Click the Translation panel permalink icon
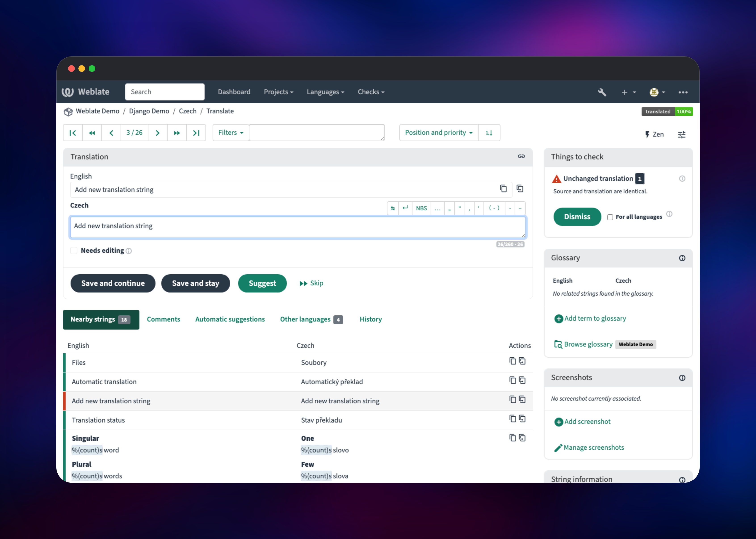The width and height of the screenshot is (756, 539). 521,156
